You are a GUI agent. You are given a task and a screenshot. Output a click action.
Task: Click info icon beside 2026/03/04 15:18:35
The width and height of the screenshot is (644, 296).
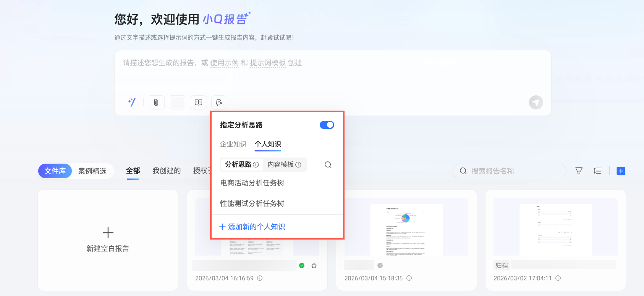pyautogui.click(x=409, y=278)
